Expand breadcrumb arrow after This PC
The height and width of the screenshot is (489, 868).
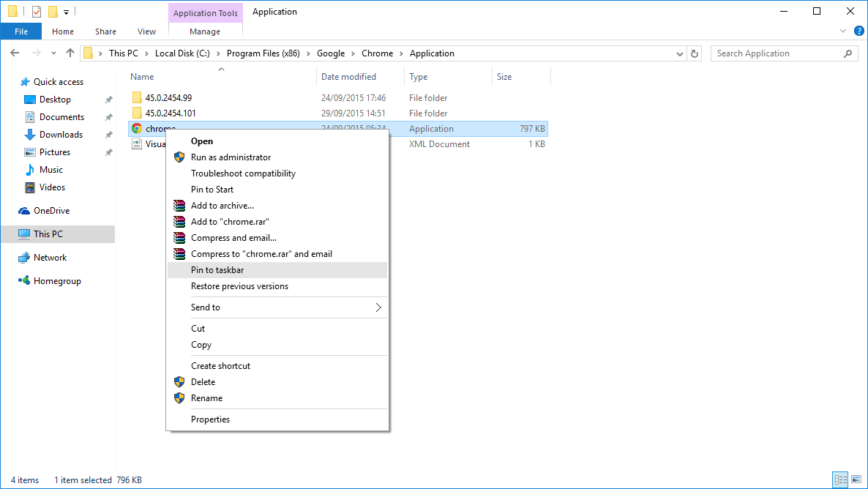(x=146, y=53)
